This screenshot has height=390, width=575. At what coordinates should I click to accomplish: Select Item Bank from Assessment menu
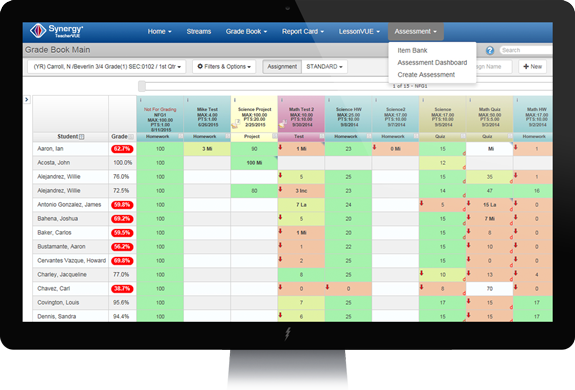pyautogui.click(x=412, y=51)
